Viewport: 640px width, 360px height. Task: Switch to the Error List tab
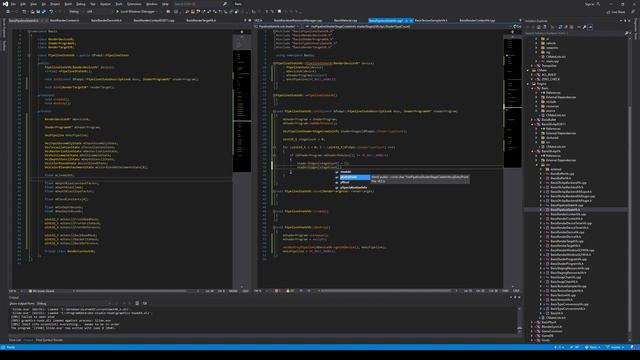(x=15, y=340)
